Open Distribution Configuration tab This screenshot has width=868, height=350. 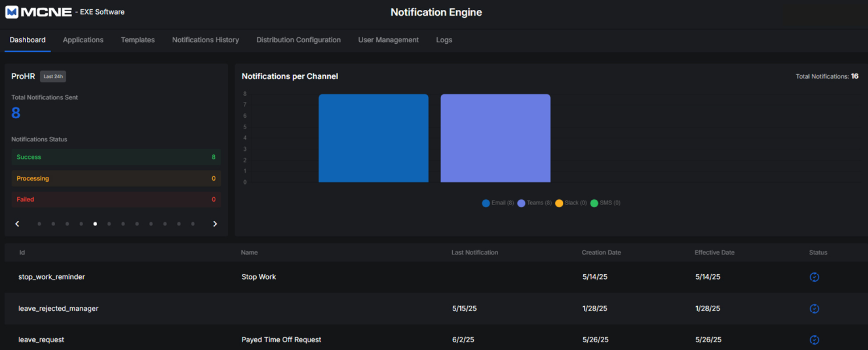298,40
